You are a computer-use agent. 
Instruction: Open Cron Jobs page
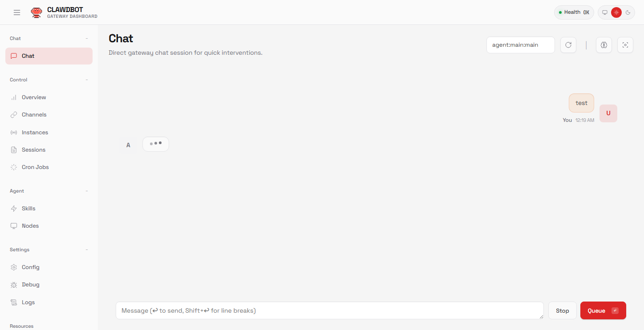coord(35,167)
